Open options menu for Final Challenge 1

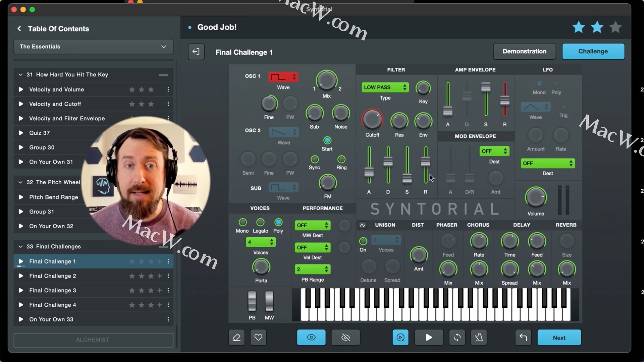(168, 261)
